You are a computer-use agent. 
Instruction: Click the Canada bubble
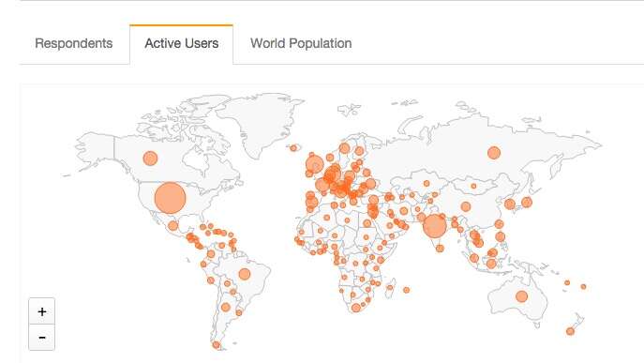click(150, 159)
